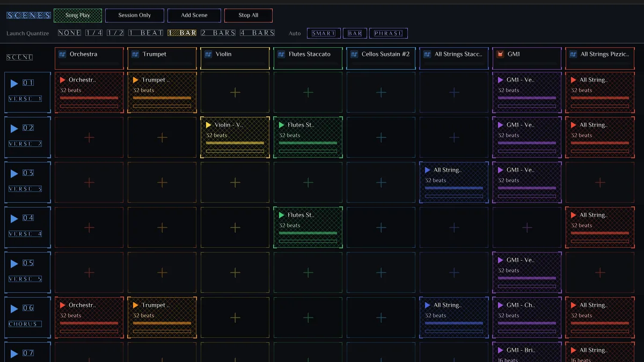Click the Flutes Staccato track icon
Screen dimensions: 644x362
[281, 54]
